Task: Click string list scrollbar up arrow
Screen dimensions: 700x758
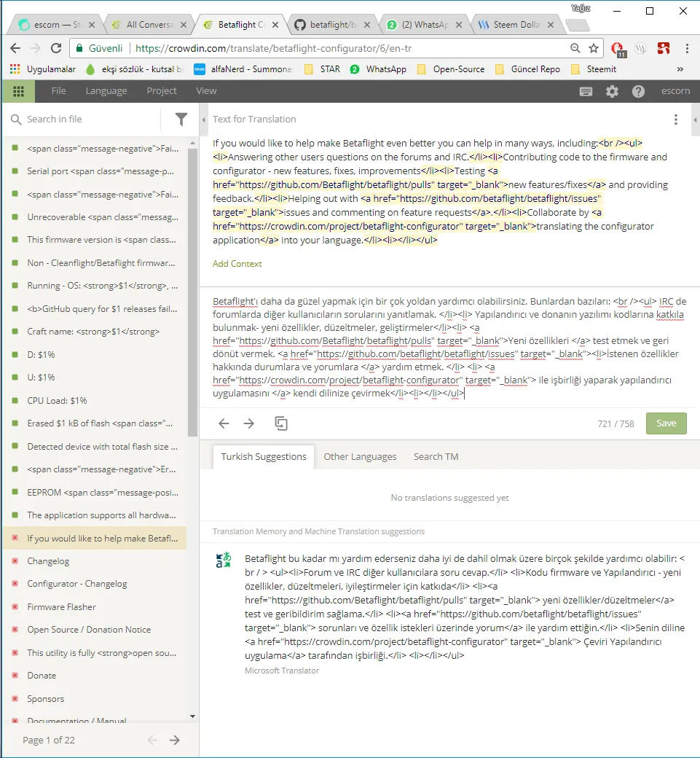Action: pos(193,143)
